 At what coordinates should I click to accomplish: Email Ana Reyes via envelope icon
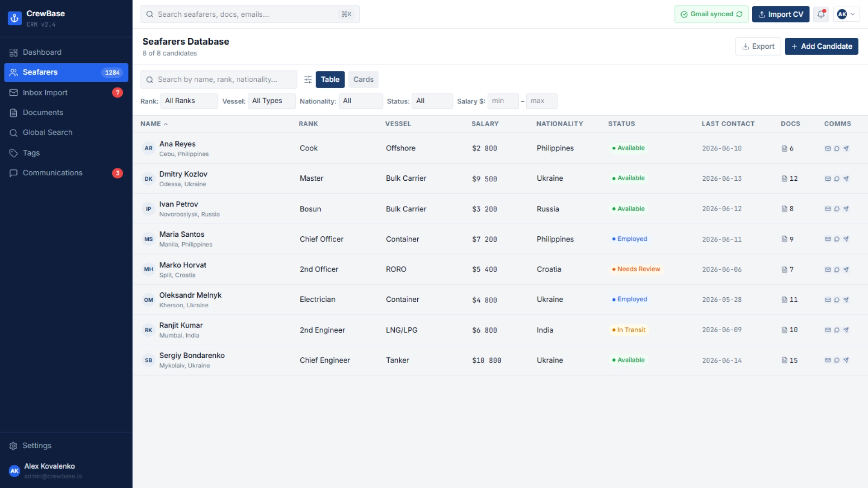[828, 148]
